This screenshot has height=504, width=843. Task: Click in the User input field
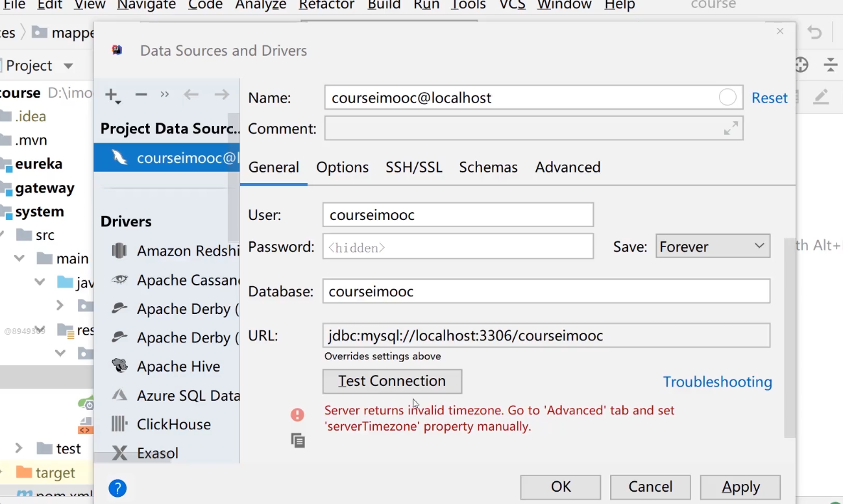click(x=458, y=215)
